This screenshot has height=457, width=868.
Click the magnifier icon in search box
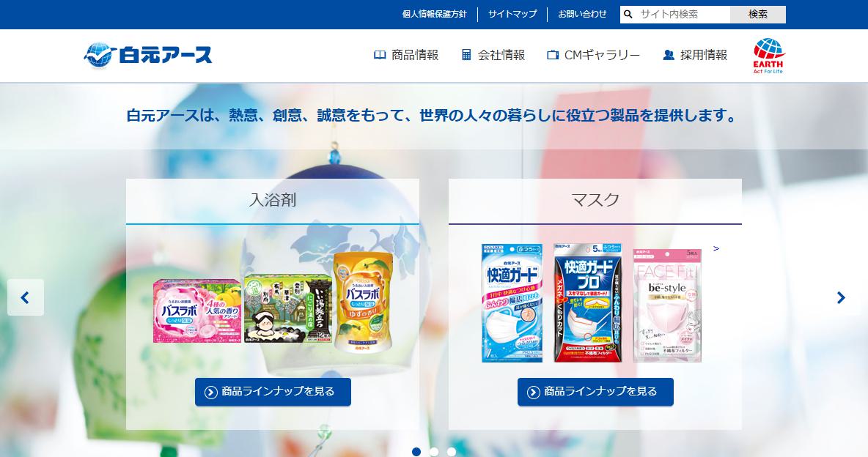628,15
